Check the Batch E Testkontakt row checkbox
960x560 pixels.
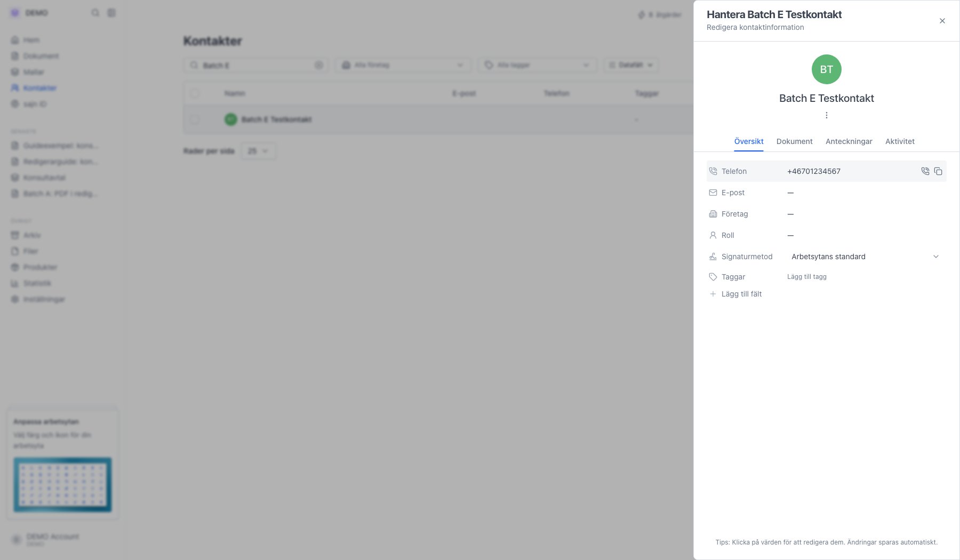[195, 119]
